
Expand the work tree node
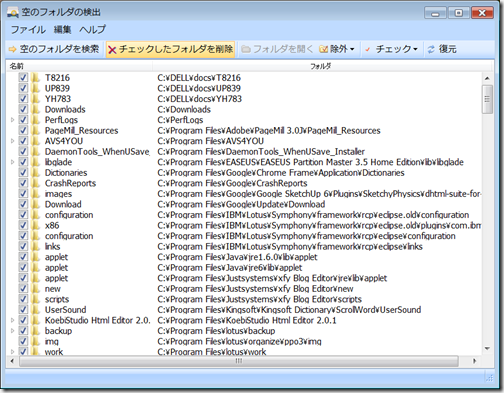tap(12, 352)
